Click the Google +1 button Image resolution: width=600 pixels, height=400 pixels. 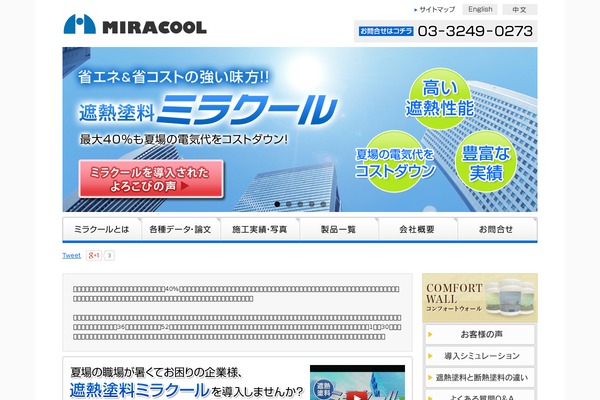click(94, 255)
